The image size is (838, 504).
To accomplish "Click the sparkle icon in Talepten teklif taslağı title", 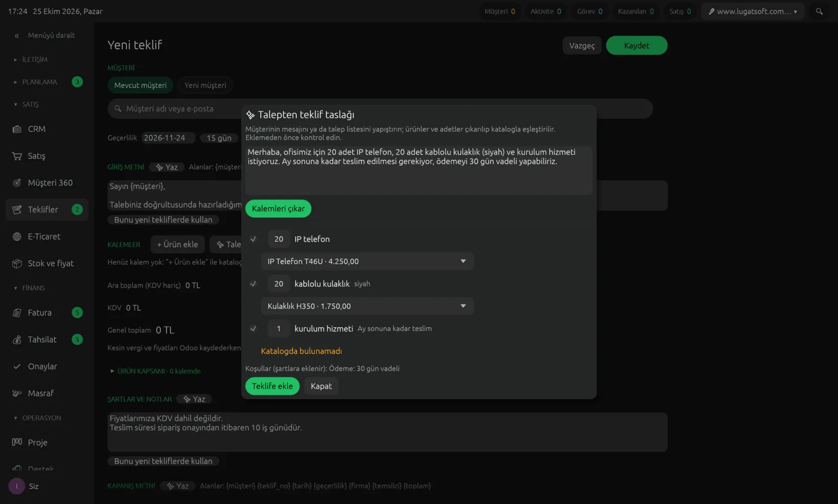I will point(250,115).
